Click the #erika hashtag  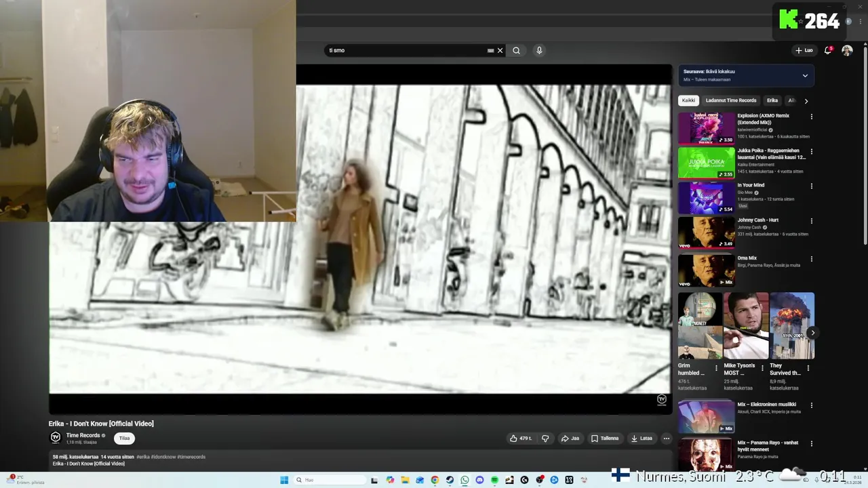tap(143, 457)
